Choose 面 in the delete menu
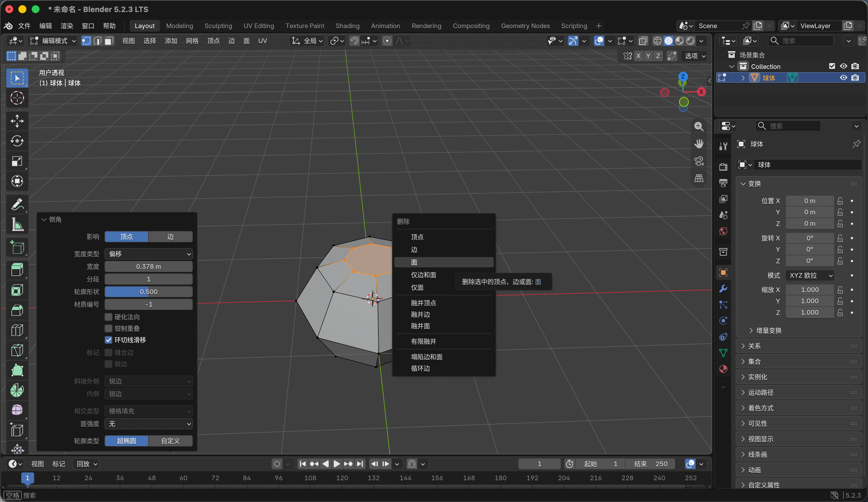Image resolution: width=868 pixels, height=502 pixels. pyautogui.click(x=444, y=262)
